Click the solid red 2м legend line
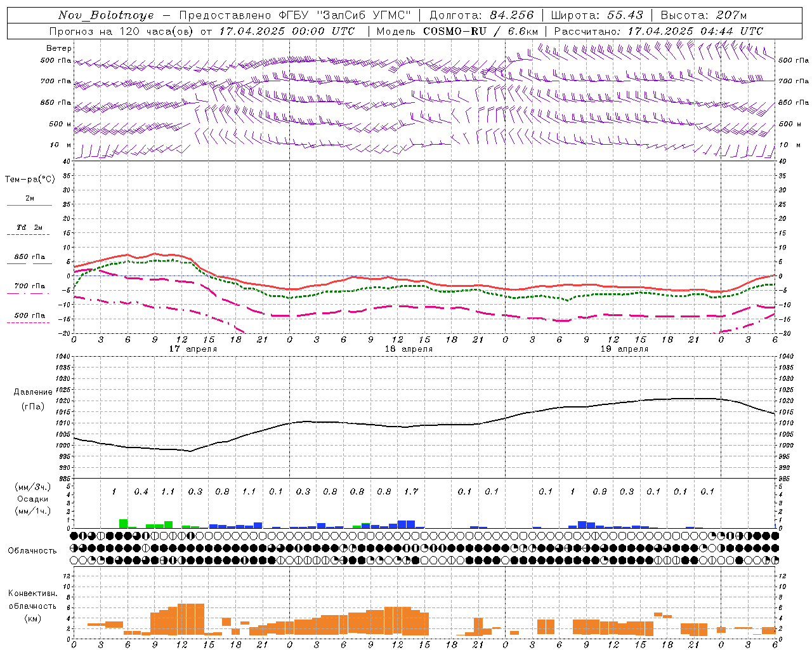The height and width of the screenshot is (650, 812). (x=29, y=205)
